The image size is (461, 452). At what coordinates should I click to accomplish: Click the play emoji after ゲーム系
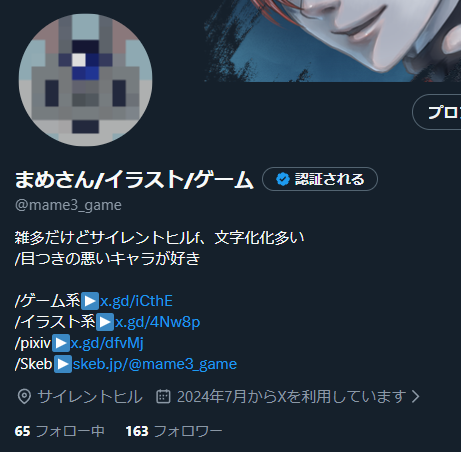(x=90, y=301)
